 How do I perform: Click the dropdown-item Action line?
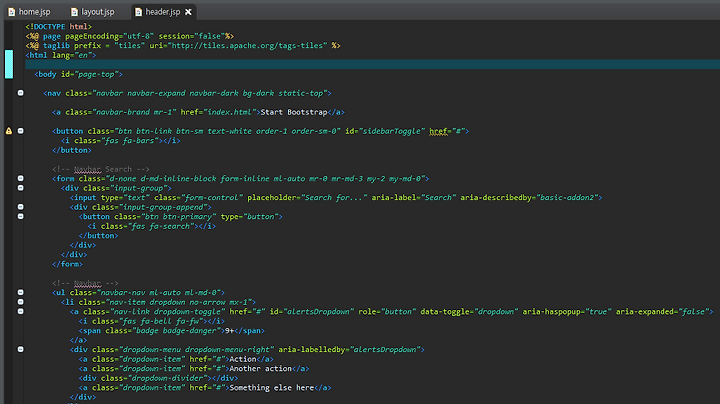176,359
